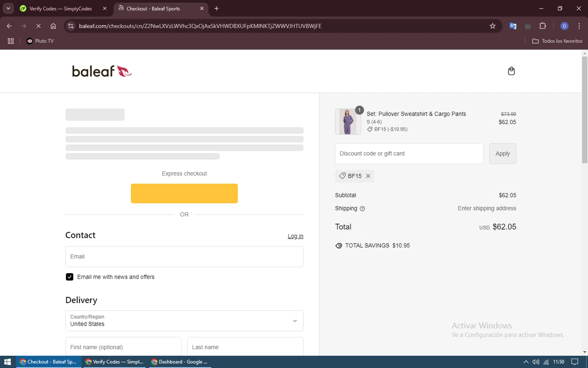Apply the discount code
The image size is (588, 368).
pos(503,153)
